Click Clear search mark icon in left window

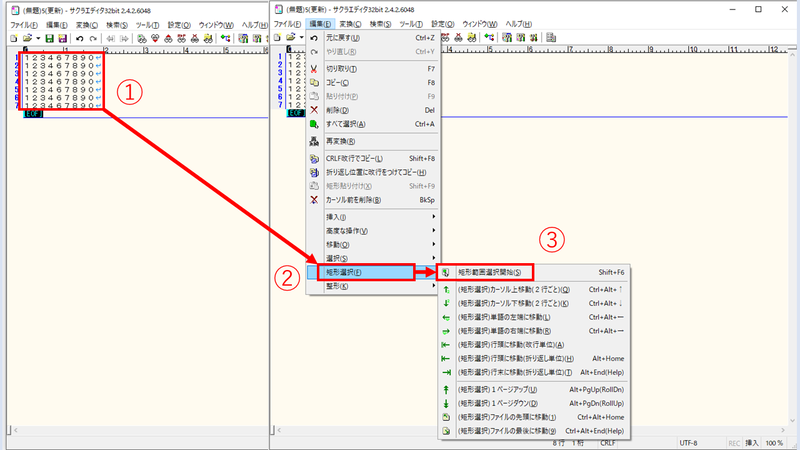tap(194, 38)
